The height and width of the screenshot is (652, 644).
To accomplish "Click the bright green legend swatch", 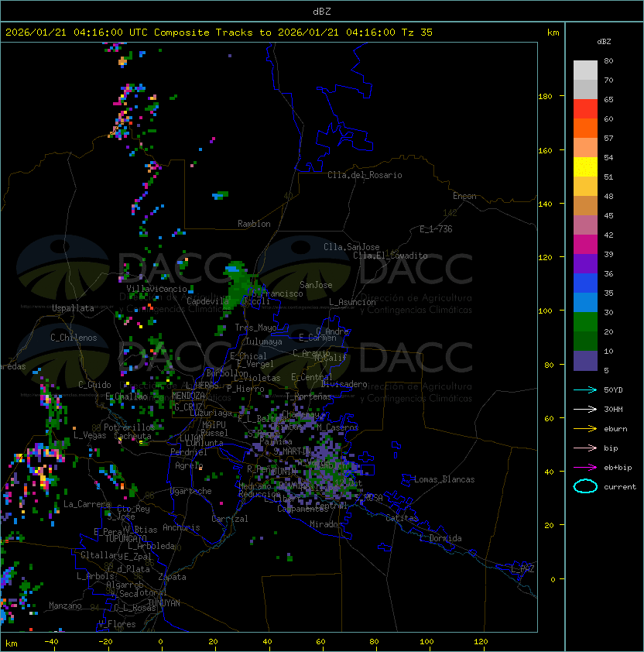I will (585, 322).
